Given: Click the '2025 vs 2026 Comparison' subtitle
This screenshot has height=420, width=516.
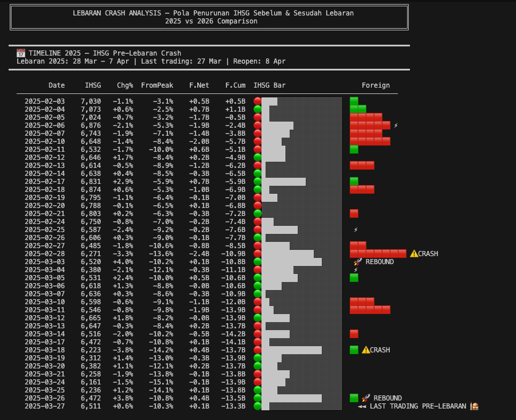Looking at the screenshot, I should coord(211,21).
